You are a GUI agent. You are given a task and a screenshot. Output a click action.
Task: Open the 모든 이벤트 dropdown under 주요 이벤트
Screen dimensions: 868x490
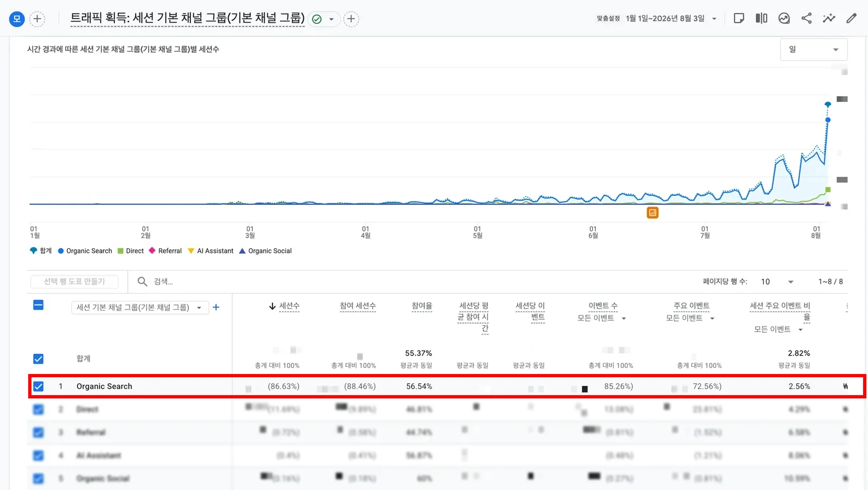pos(691,318)
